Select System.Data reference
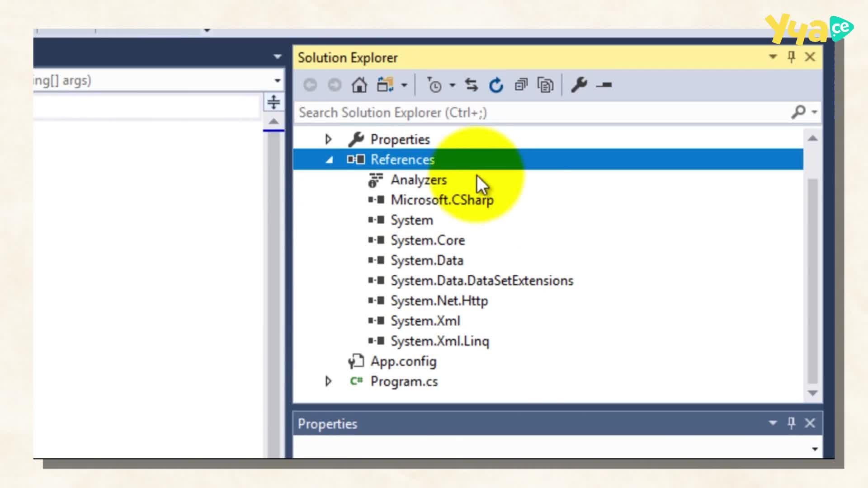The image size is (868, 488). (427, 261)
